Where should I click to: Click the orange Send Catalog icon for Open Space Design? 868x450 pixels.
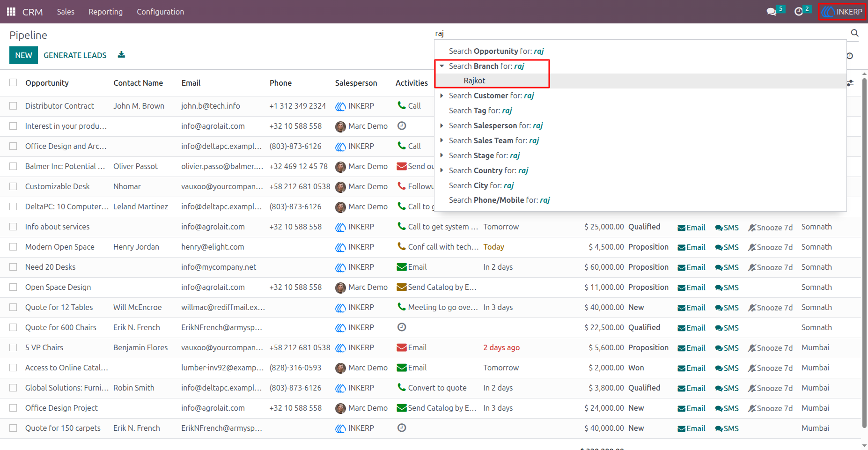[x=401, y=287]
